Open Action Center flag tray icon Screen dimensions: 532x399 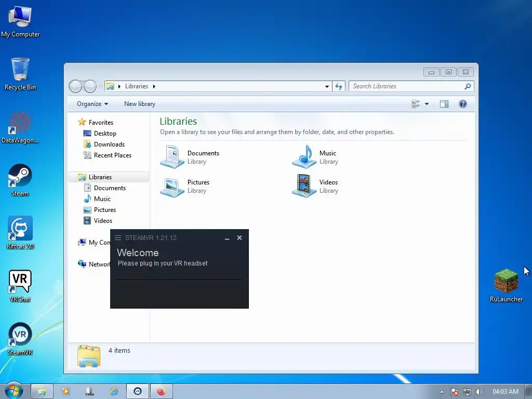click(454, 392)
